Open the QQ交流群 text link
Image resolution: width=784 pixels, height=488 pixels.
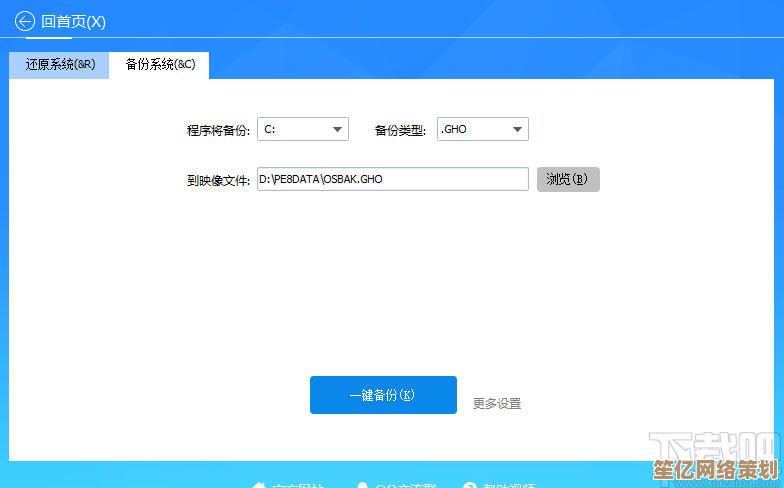[405, 486]
